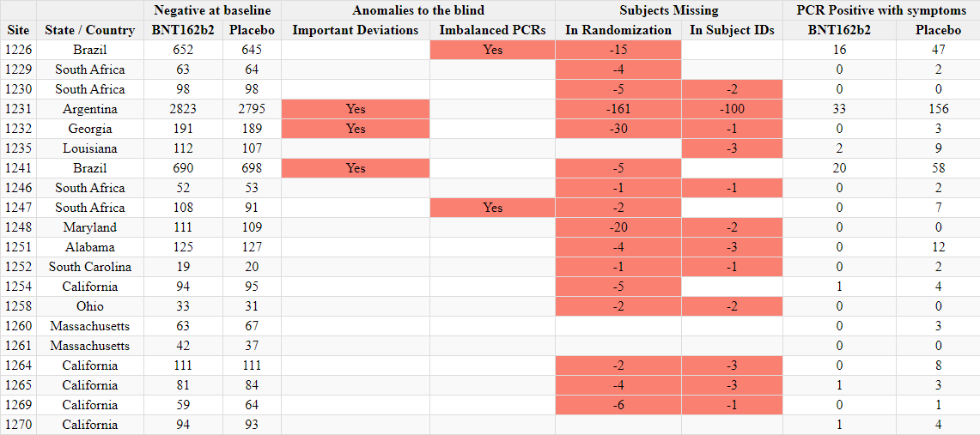Click the "Anomalies to the blind" header
The width and height of the screenshot is (980, 435).
418,10
